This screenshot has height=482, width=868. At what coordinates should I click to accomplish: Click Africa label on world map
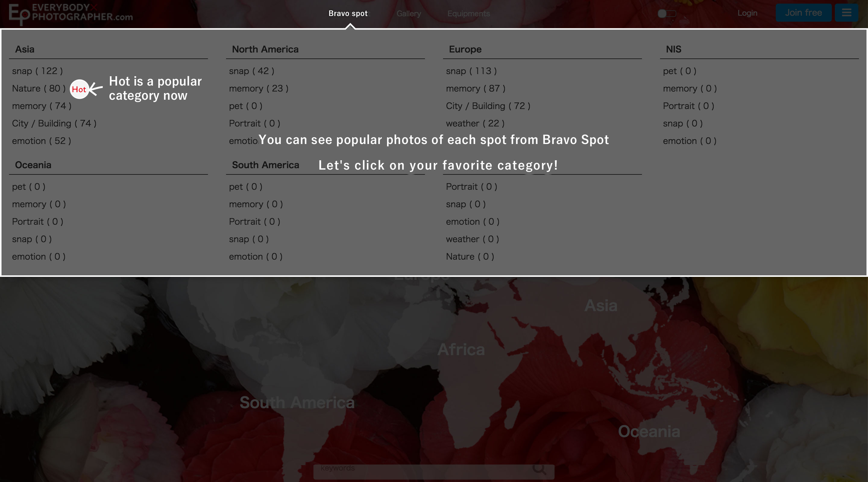(x=461, y=350)
